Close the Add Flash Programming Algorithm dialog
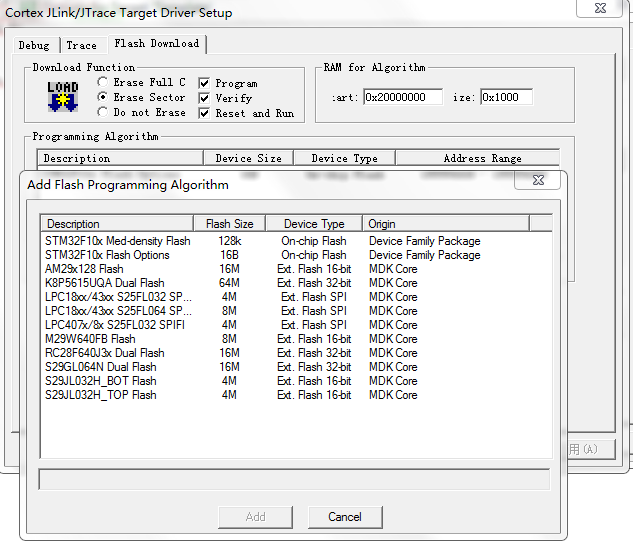Viewport: 633px width, 541px height. point(538,180)
